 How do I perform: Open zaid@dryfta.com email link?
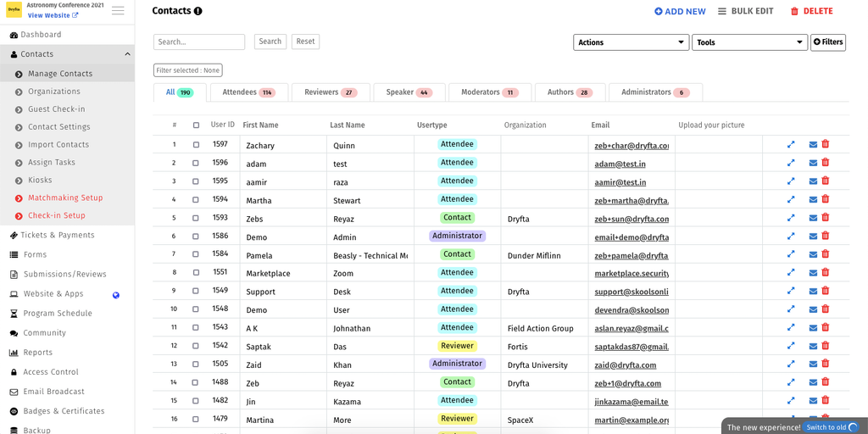(625, 365)
